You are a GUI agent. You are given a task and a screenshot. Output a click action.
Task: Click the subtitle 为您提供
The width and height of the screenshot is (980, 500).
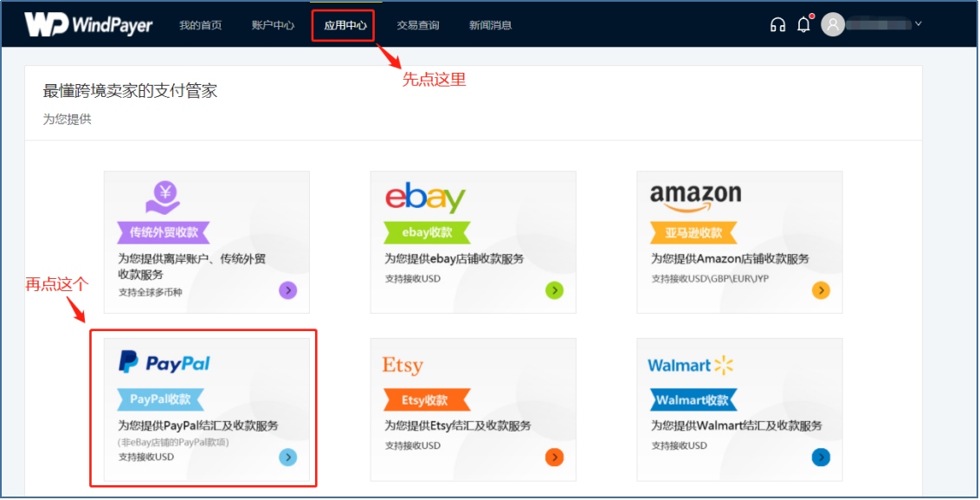coord(67,119)
